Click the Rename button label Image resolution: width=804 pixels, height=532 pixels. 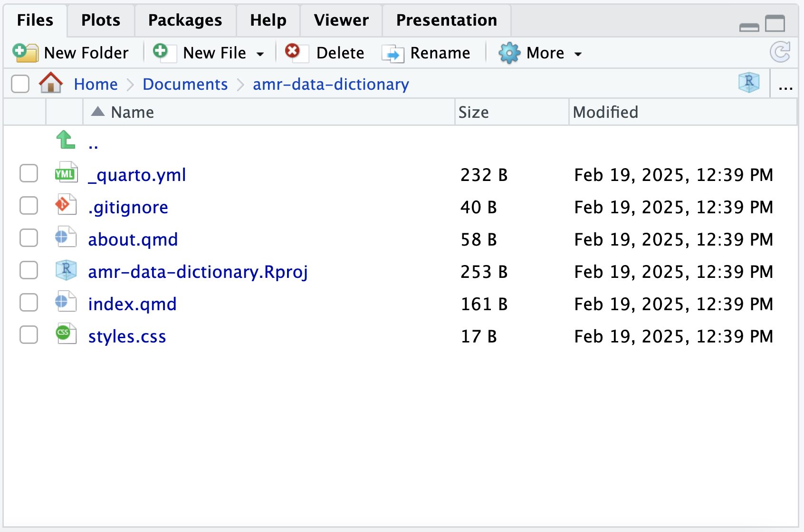click(x=440, y=53)
